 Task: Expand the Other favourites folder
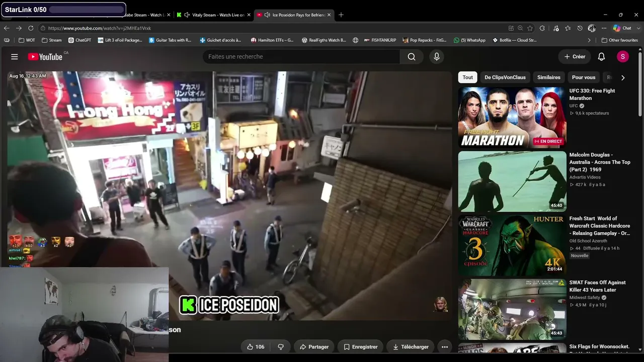(620, 40)
